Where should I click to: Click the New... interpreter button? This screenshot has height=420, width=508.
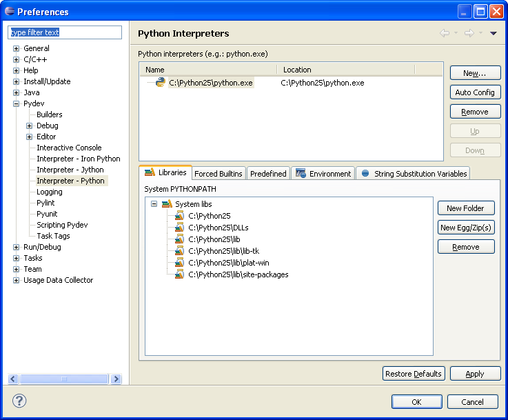(x=476, y=73)
